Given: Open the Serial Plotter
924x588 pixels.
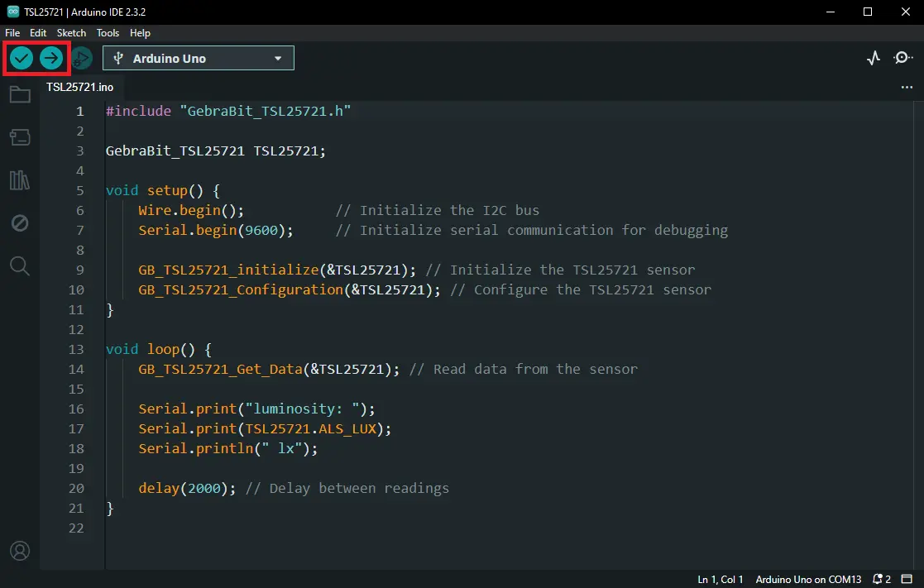Looking at the screenshot, I should tap(874, 58).
